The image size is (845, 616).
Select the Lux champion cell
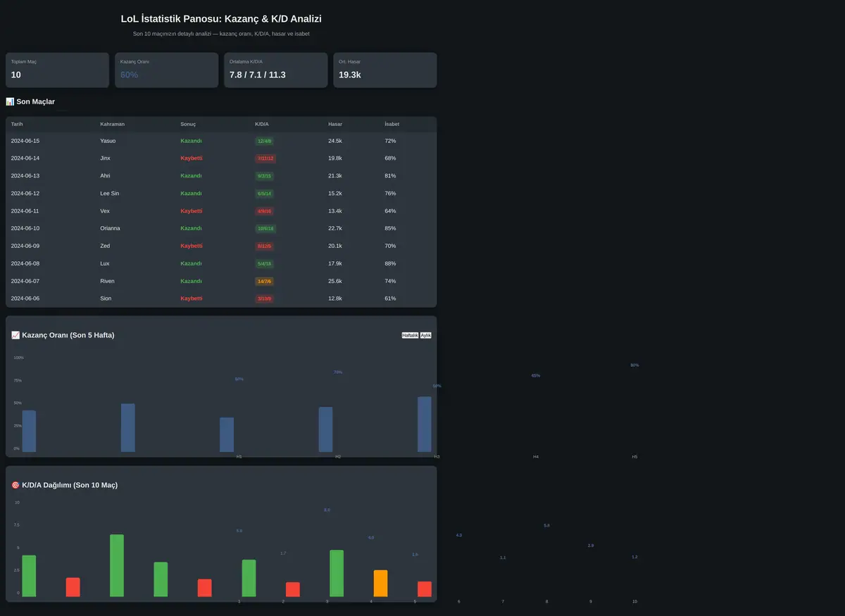pos(105,263)
